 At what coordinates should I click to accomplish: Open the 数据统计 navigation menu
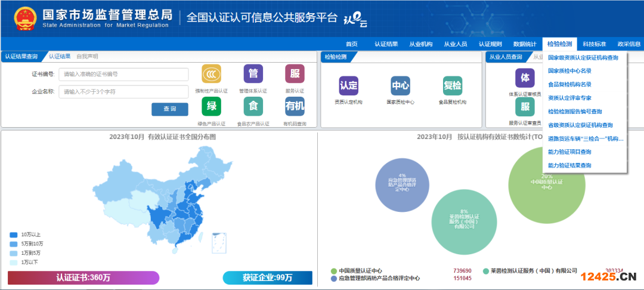pyautogui.click(x=525, y=44)
